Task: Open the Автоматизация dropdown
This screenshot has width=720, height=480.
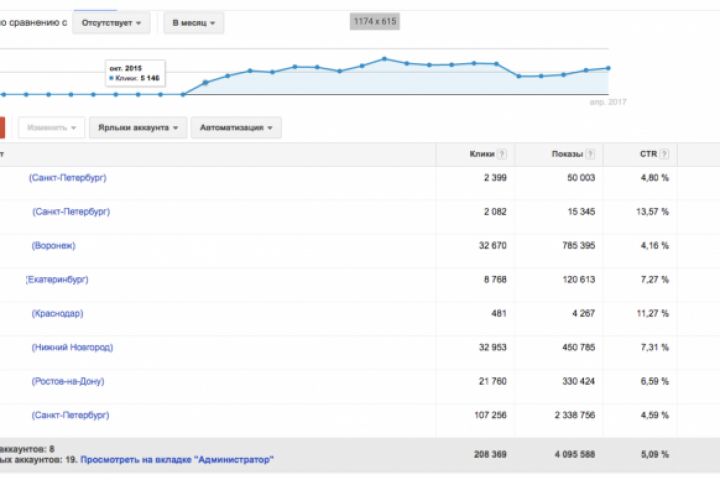Action: 236,128
